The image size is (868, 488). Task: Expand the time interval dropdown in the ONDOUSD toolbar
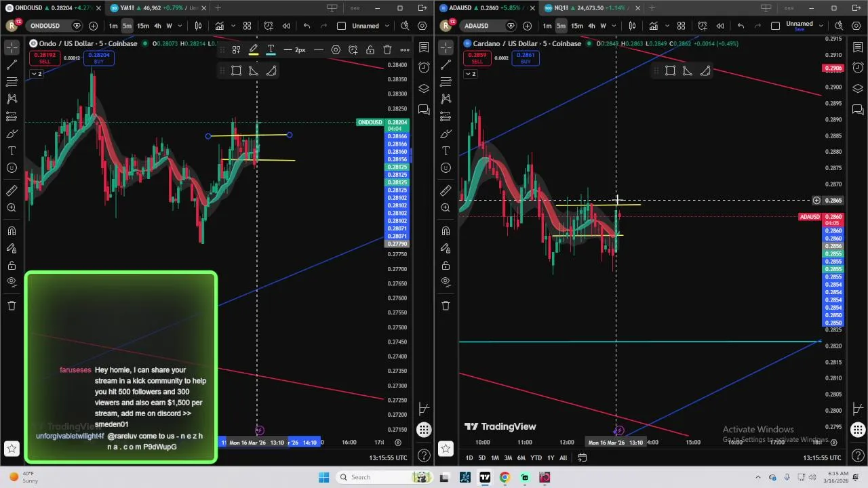click(x=180, y=26)
